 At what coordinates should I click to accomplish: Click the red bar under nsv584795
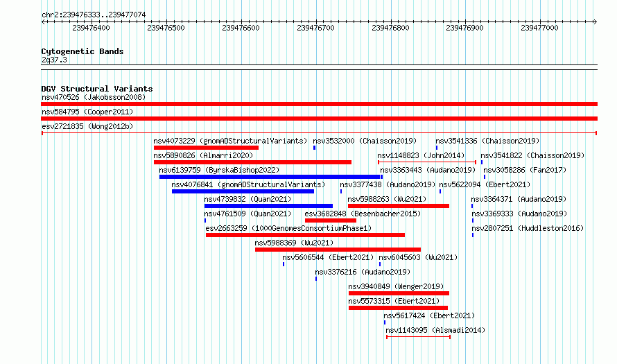(x=319, y=119)
